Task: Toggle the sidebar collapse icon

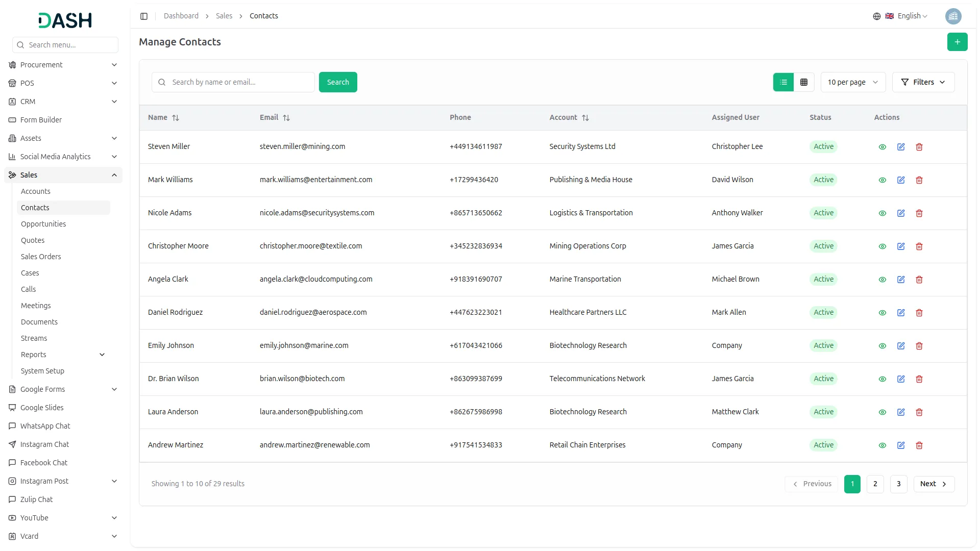Action: pyautogui.click(x=144, y=16)
